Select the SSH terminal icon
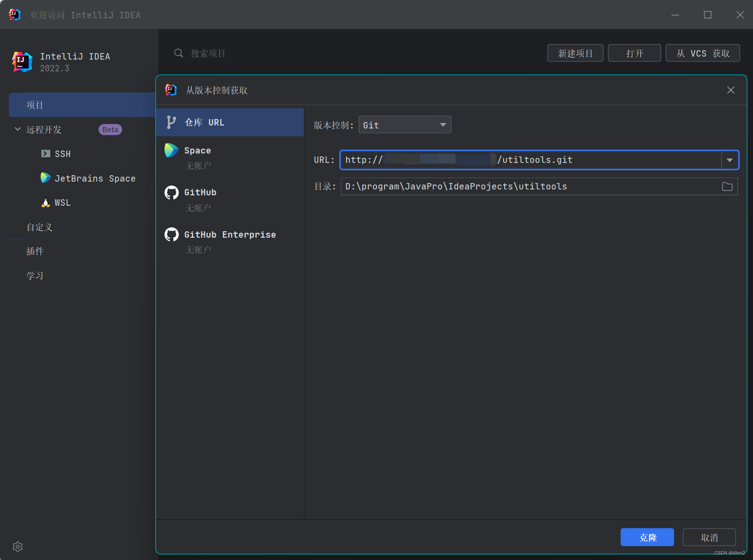 46,154
